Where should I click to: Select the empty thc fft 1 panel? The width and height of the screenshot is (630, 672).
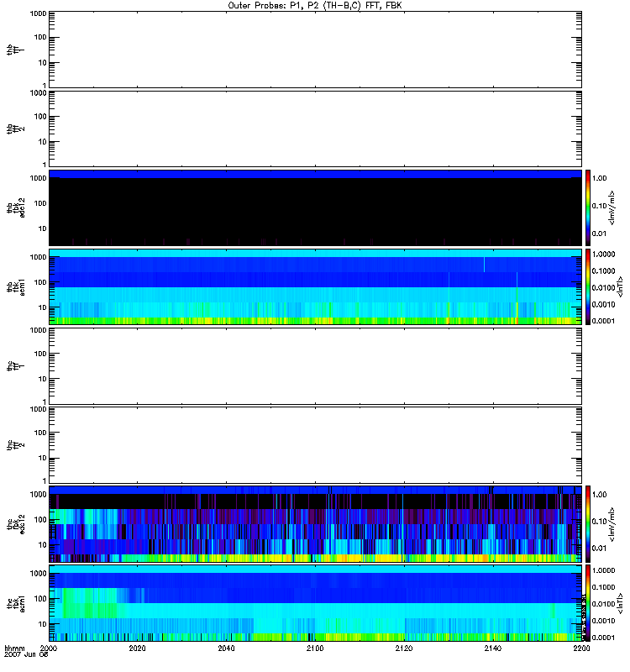[315, 366]
